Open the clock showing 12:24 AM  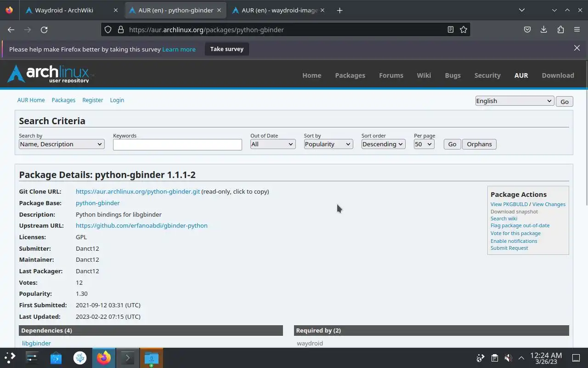pos(546,358)
